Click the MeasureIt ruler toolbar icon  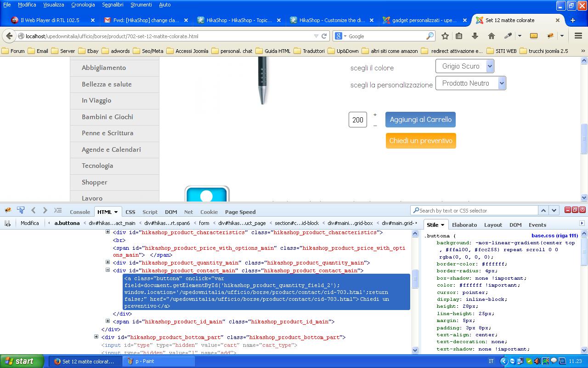[x=533, y=36]
